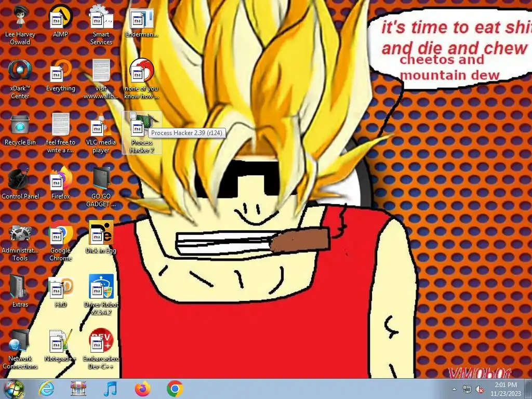The height and width of the screenshot is (399, 532).
Task: Select the 'none of you know how' icon
Action: click(x=141, y=79)
